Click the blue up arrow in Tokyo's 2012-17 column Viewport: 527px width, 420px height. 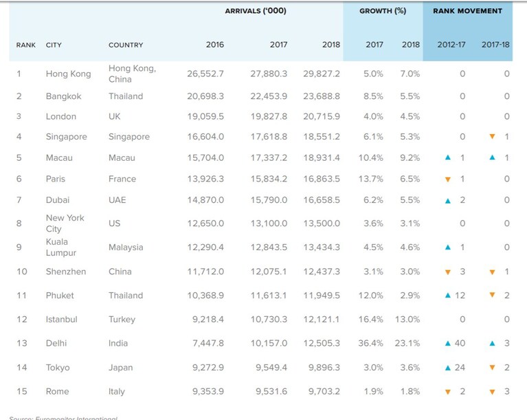click(x=448, y=368)
